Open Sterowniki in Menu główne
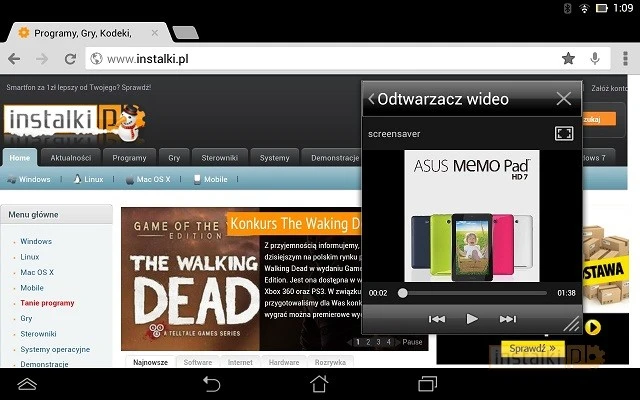This screenshot has width=640, height=400. [38, 334]
